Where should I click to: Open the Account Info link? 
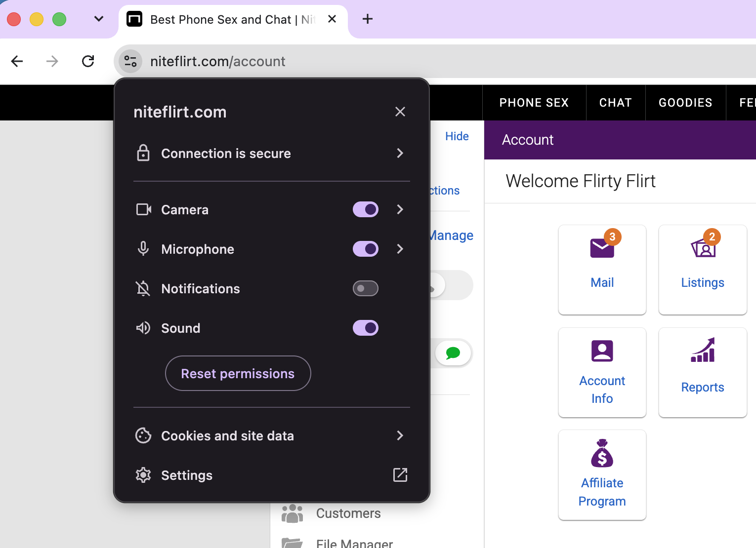point(602,390)
